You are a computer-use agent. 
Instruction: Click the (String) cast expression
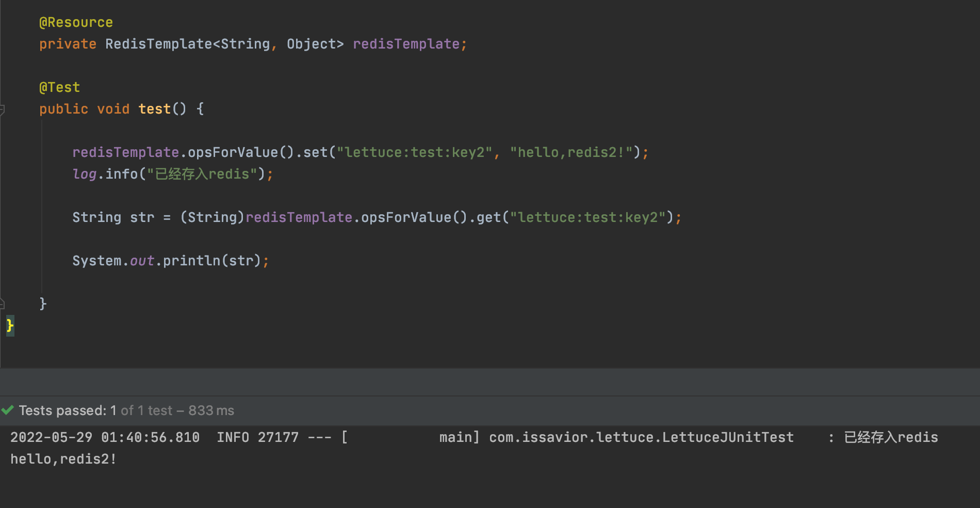click(212, 218)
